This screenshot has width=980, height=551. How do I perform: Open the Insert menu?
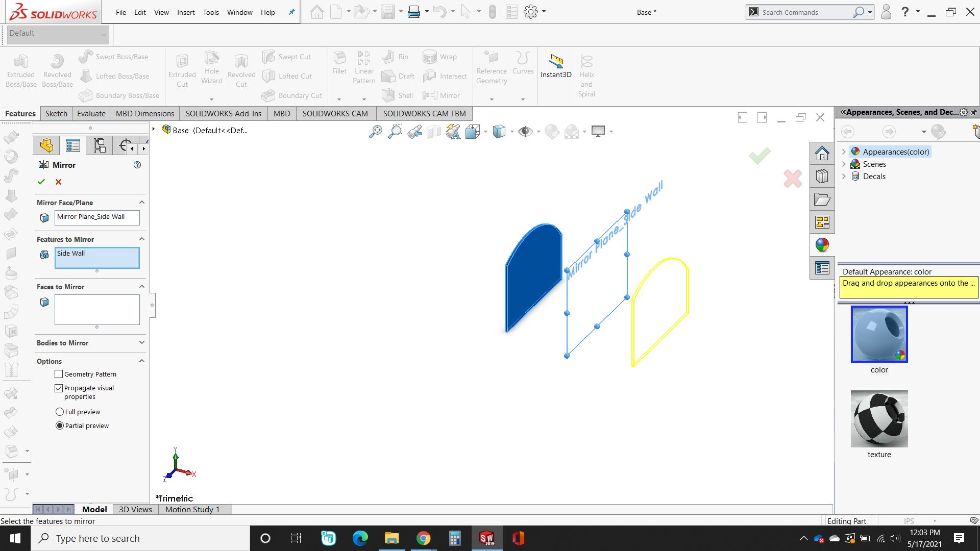point(186,12)
